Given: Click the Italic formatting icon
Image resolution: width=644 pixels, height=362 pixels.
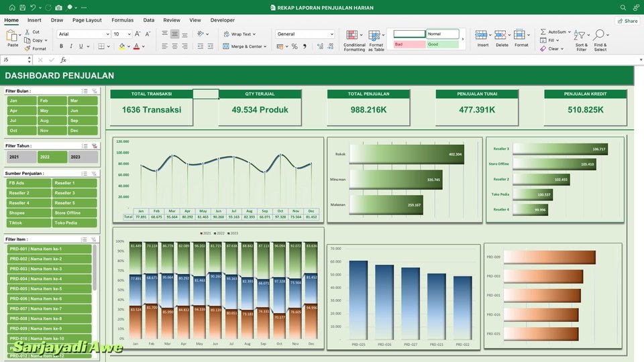Looking at the screenshot, I should point(70,46).
